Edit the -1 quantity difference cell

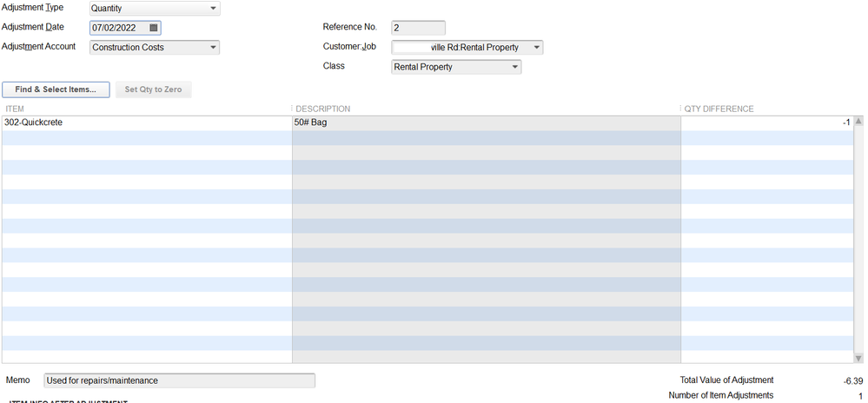coord(765,123)
